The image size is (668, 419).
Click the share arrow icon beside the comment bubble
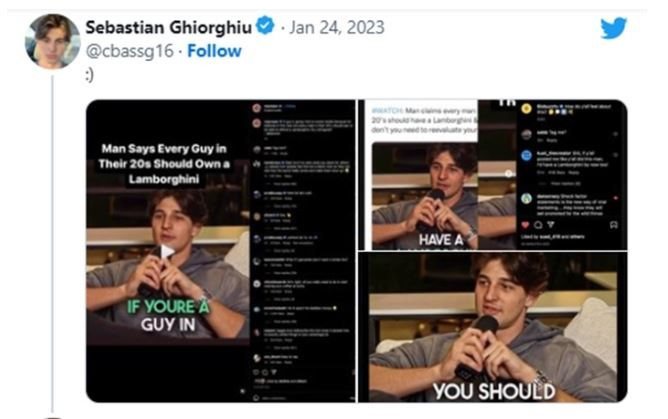coord(551,224)
